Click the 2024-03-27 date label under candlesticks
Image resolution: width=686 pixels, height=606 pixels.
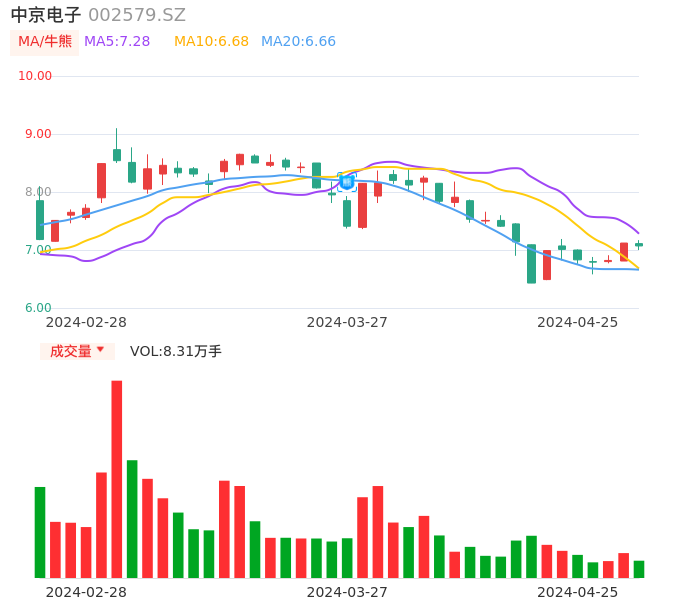pyautogui.click(x=347, y=322)
